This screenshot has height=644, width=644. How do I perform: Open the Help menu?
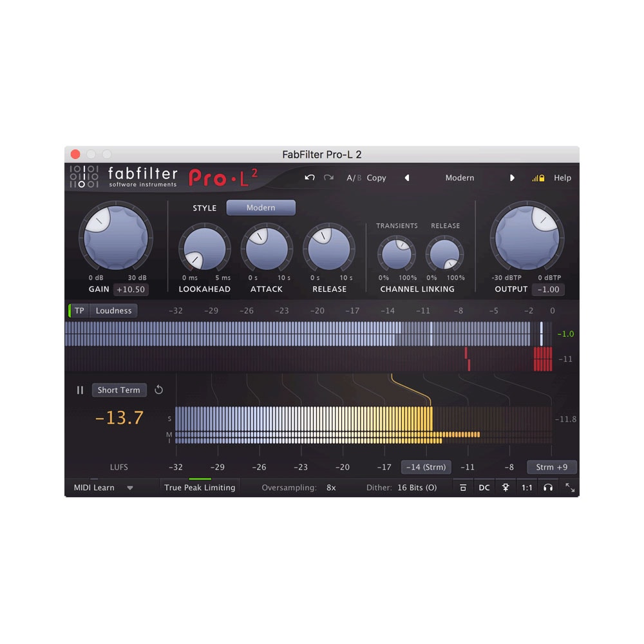(562, 178)
